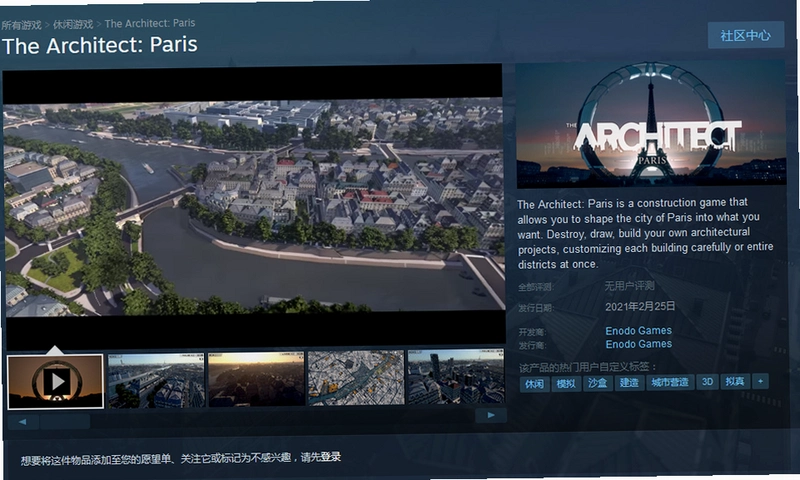Click the release date 2021年2月25日
Screen dimensions: 800x480
point(640,306)
